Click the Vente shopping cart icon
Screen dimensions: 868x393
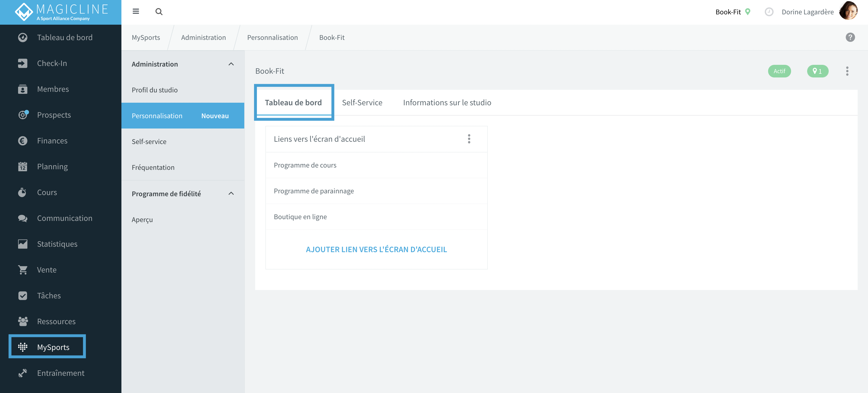[23, 270]
